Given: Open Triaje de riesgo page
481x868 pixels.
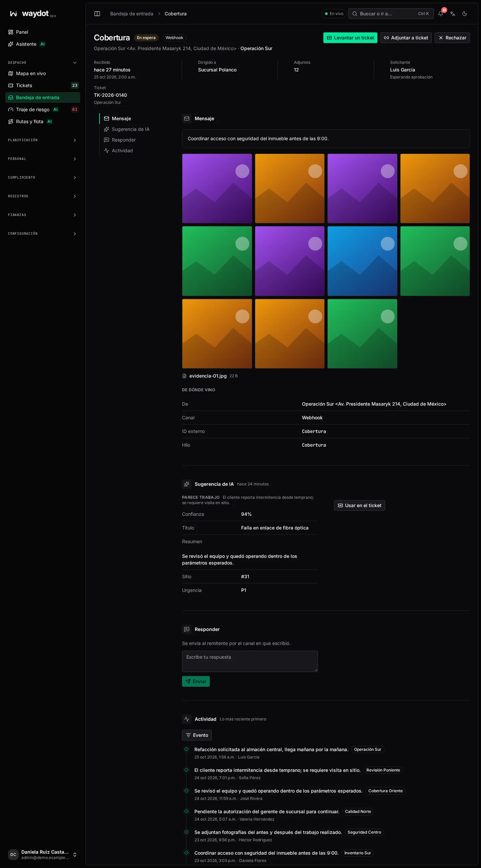Looking at the screenshot, I should tap(43, 110).
